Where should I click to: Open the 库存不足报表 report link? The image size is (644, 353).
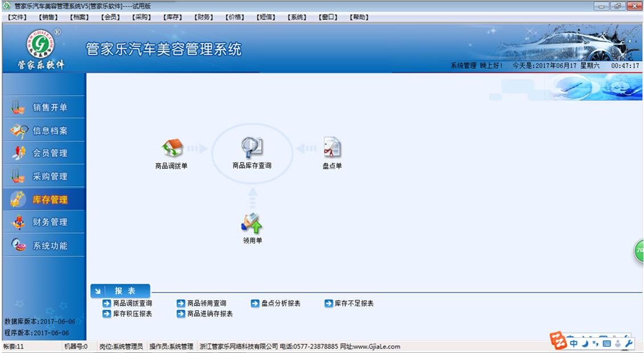(354, 303)
